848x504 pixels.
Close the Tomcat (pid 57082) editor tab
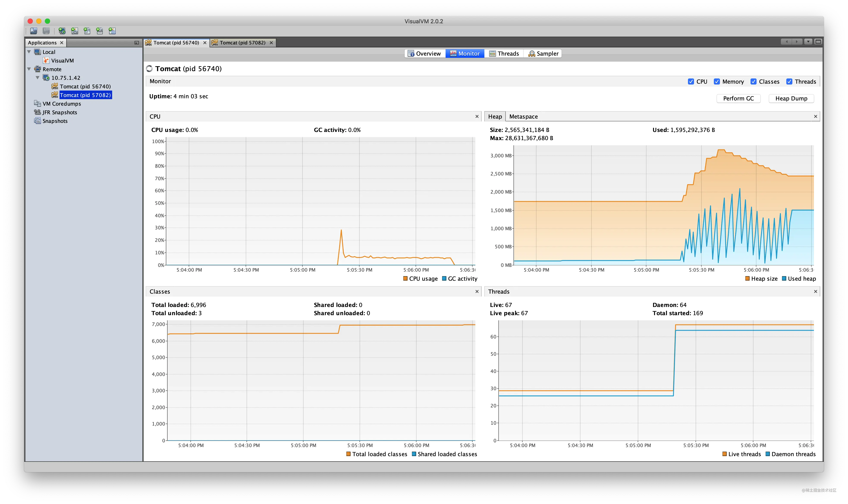point(271,43)
